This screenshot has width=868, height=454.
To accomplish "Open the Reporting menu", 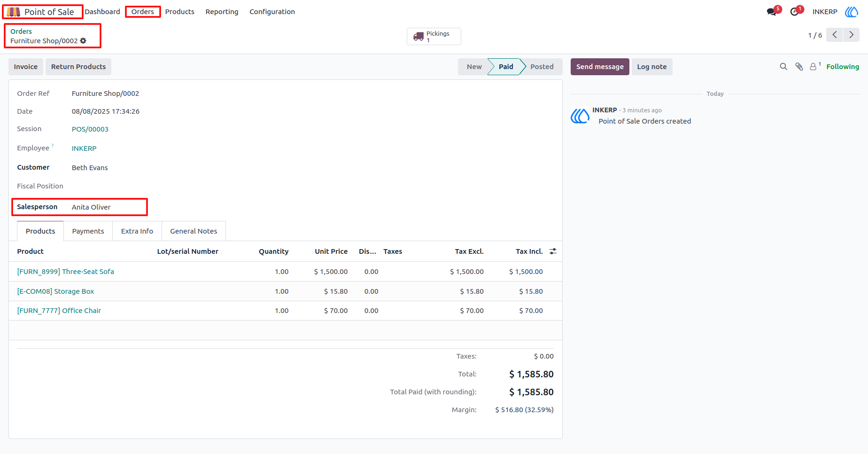I will pyautogui.click(x=222, y=12).
